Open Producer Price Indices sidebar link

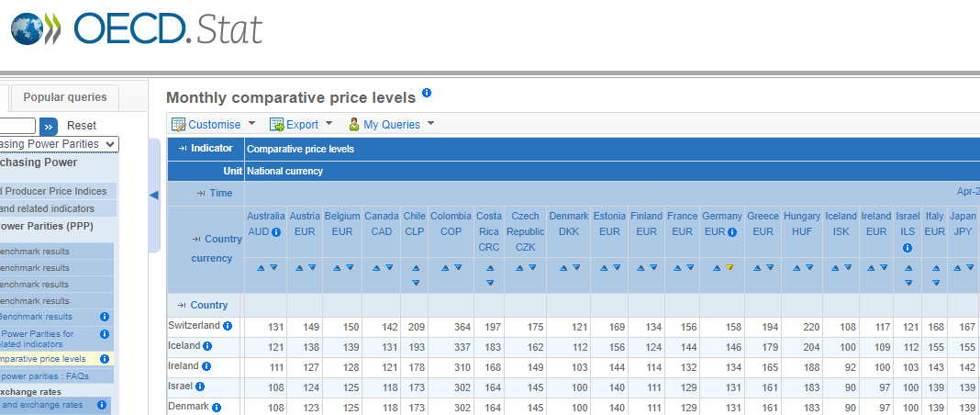[54, 191]
